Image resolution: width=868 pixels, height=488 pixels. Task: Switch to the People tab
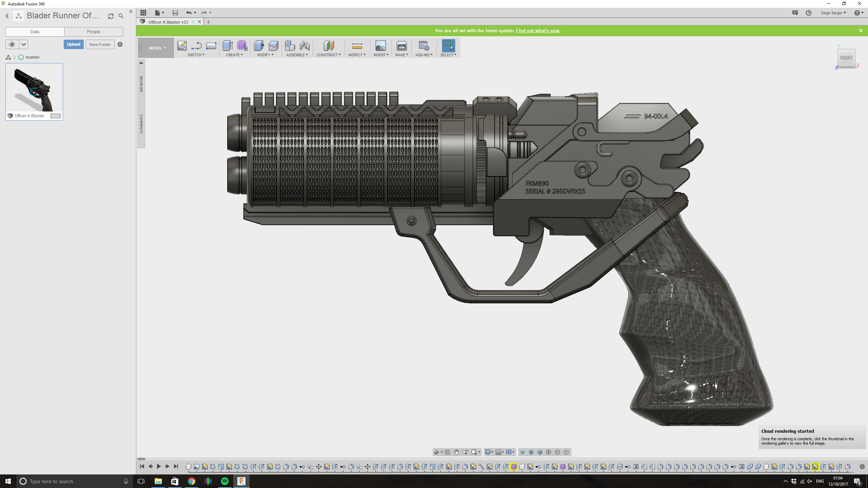(x=94, y=32)
